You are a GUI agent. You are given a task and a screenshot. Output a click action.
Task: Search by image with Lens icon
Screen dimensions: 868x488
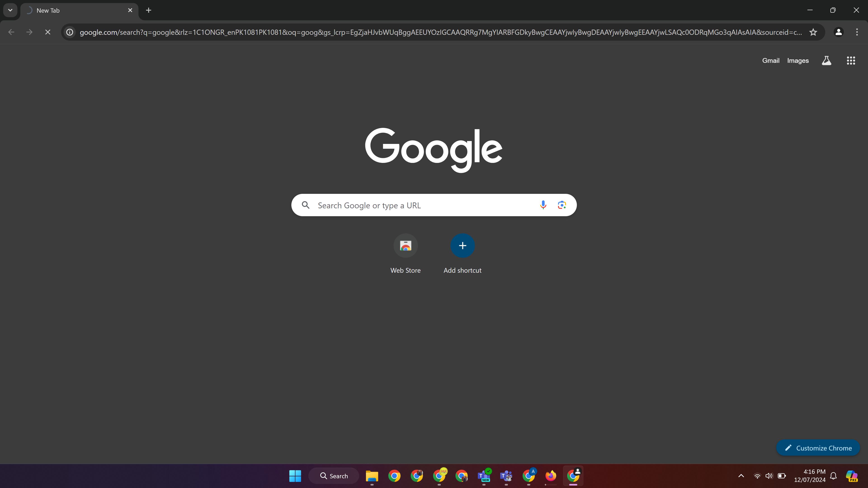coord(562,205)
